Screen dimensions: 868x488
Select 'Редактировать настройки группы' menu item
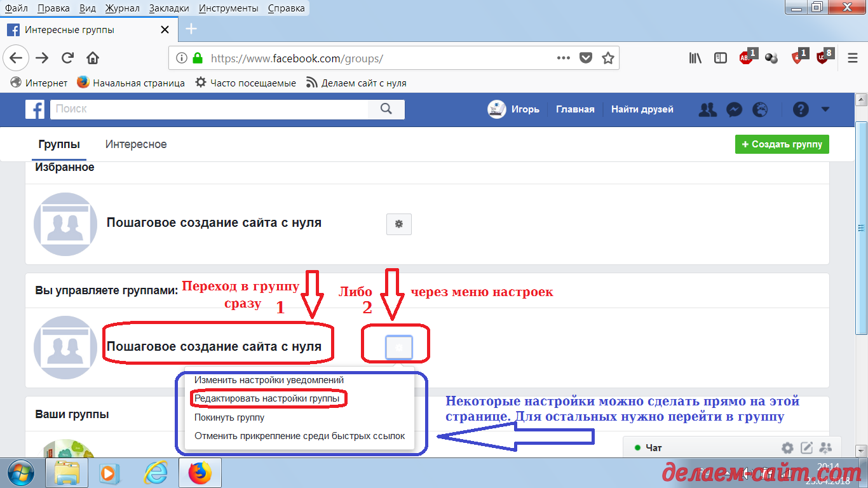[267, 398]
